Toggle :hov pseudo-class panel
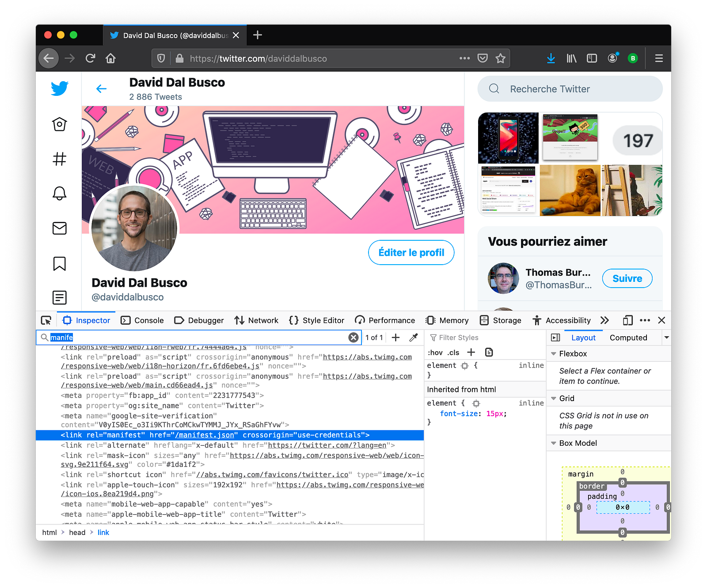Viewport: 707px width, 588px height. pyautogui.click(x=435, y=353)
